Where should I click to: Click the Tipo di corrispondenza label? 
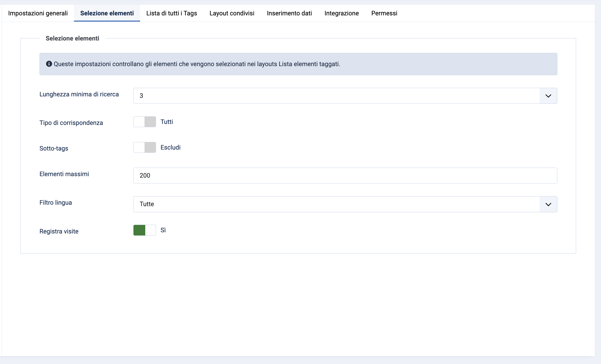(71, 123)
